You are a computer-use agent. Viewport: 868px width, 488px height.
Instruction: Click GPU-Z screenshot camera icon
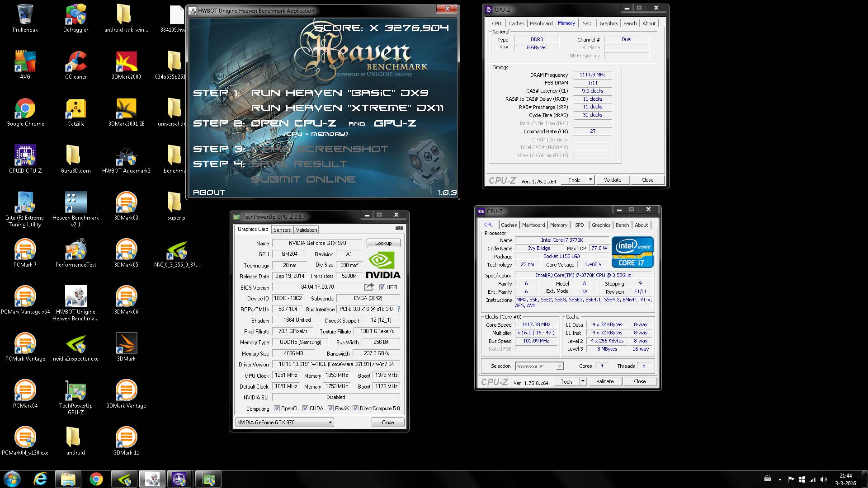(x=399, y=228)
